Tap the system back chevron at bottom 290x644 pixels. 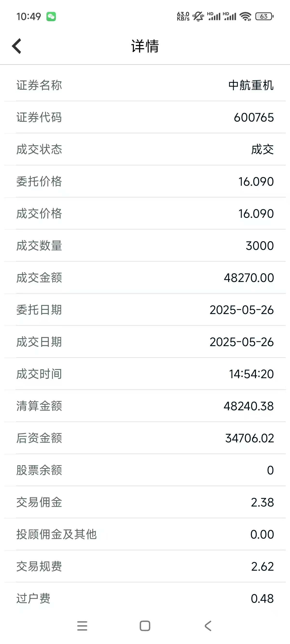click(x=208, y=626)
